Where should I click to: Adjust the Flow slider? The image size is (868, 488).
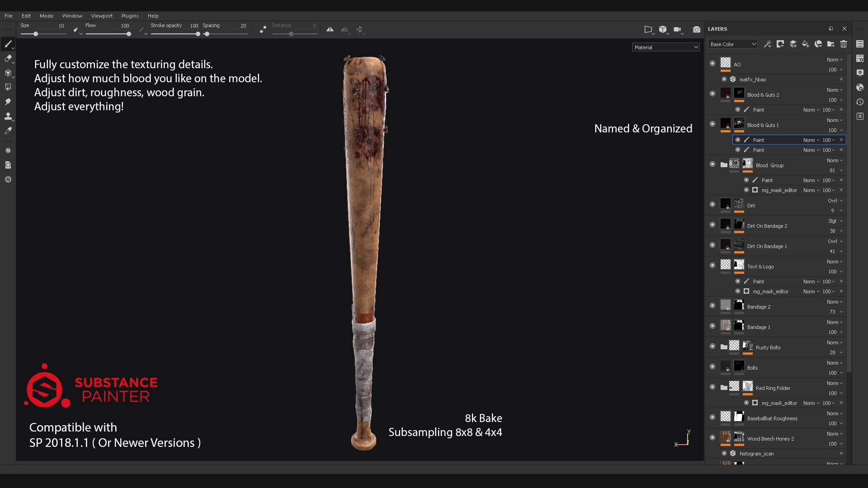pyautogui.click(x=108, y=34)
